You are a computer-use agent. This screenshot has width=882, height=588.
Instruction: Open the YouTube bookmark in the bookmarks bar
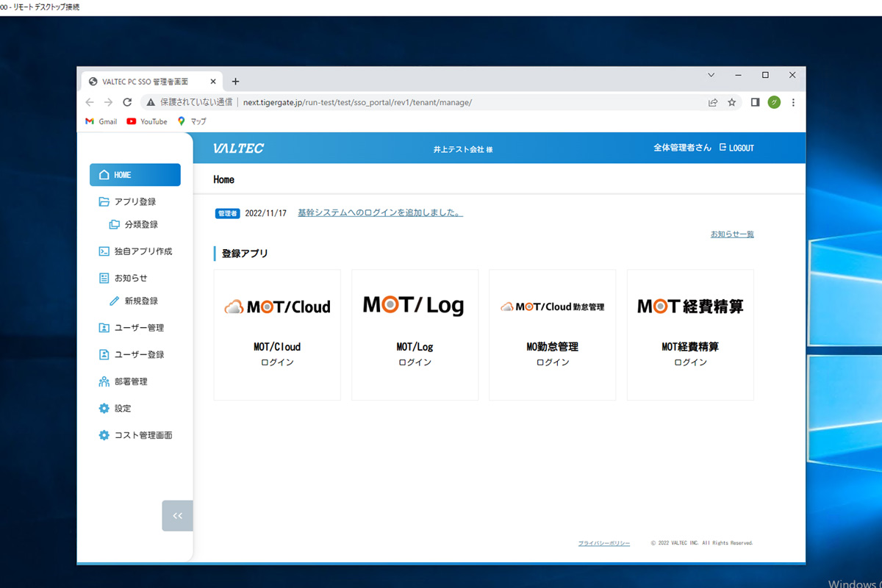coord(146,121)
